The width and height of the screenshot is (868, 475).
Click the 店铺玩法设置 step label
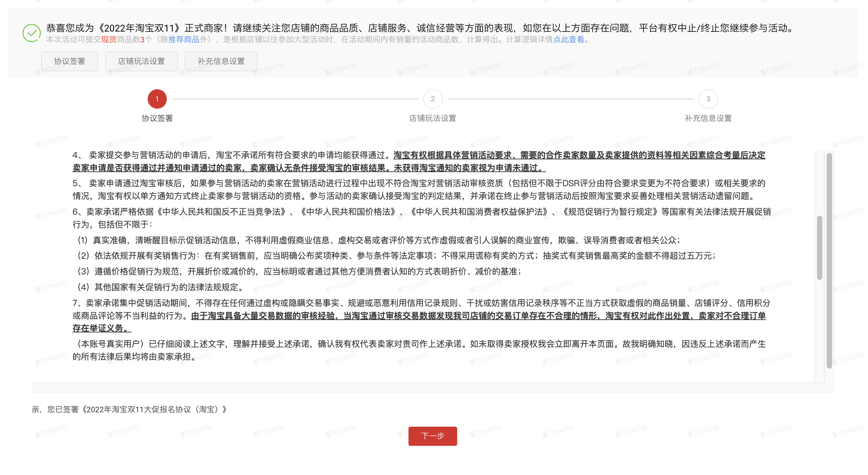pos(433,118)
